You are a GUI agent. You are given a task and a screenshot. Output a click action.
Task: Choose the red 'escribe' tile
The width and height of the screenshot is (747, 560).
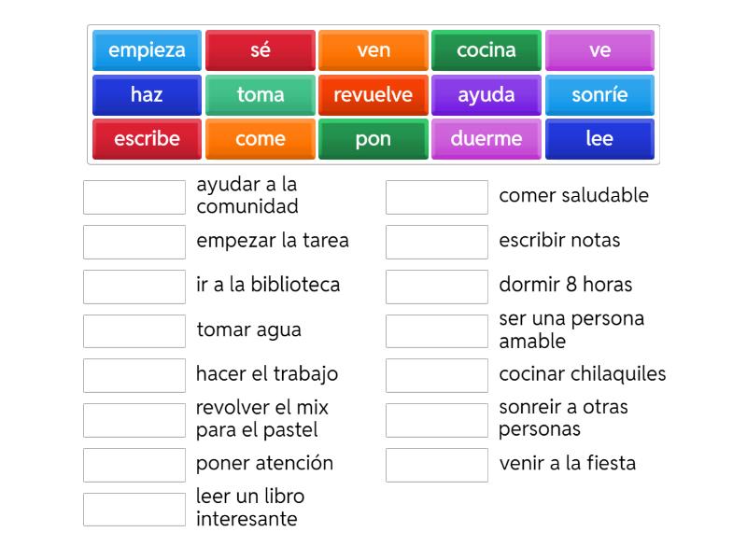pyautogui.click(x=147, y=139)
